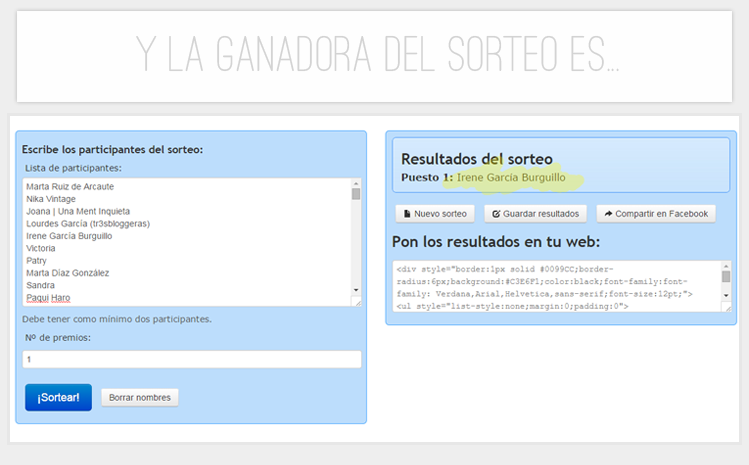Save the draw with Guardar resultados
The image size is (749, 465).
pos(535,214)
